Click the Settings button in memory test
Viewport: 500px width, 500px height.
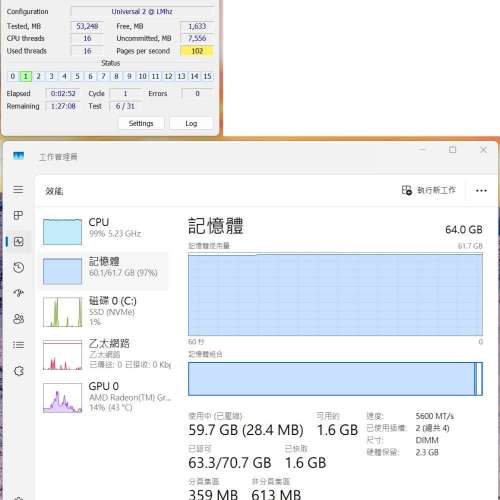pyautogui.click(x=141, y=123)
